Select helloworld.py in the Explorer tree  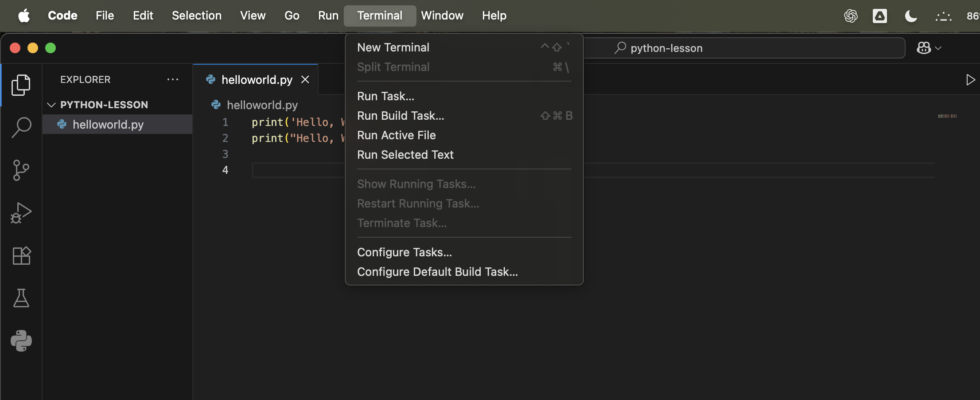point(117,124)
